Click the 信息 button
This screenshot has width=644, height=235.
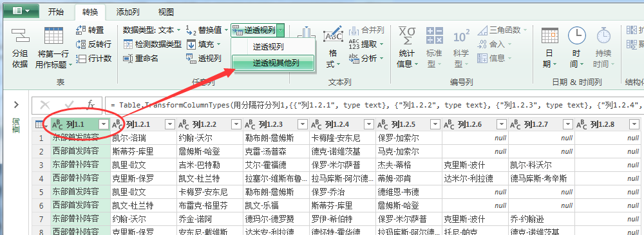494,58
